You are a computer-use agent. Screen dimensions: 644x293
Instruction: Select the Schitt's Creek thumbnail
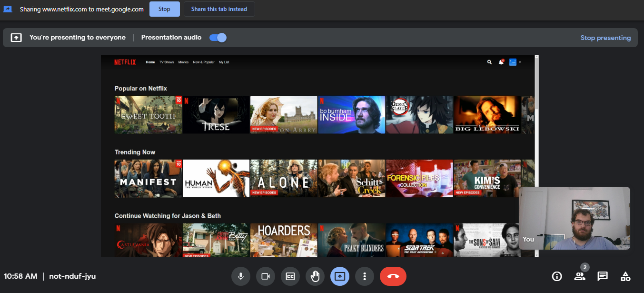point(352,179)
